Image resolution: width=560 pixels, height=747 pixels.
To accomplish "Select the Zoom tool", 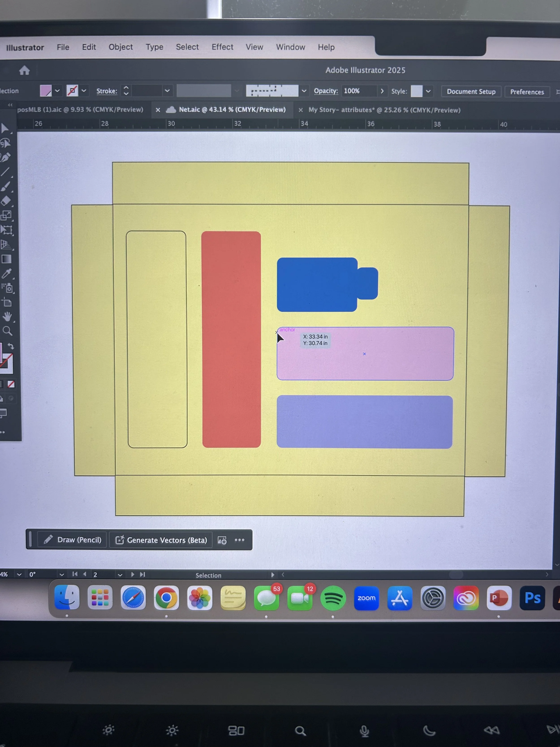I will pos(7,331).
